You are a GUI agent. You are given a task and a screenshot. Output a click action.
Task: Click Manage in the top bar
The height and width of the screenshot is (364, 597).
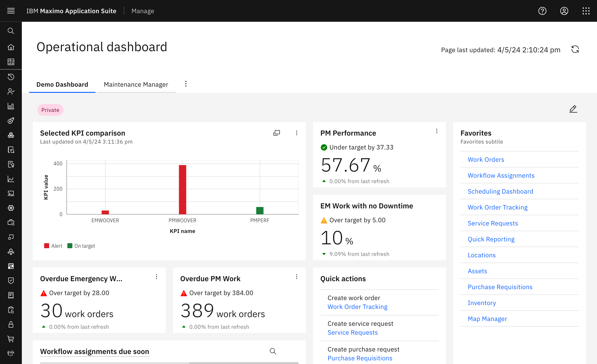pos(143,11)
